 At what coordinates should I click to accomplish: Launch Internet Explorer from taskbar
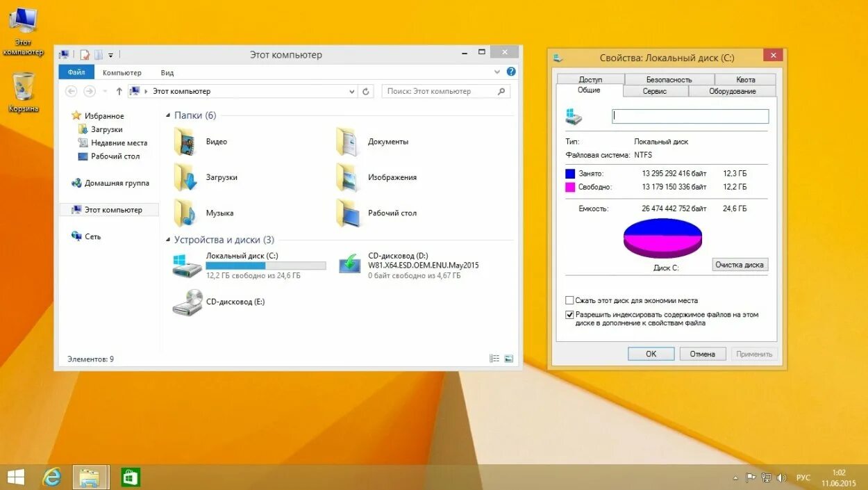tap(52, 477)
